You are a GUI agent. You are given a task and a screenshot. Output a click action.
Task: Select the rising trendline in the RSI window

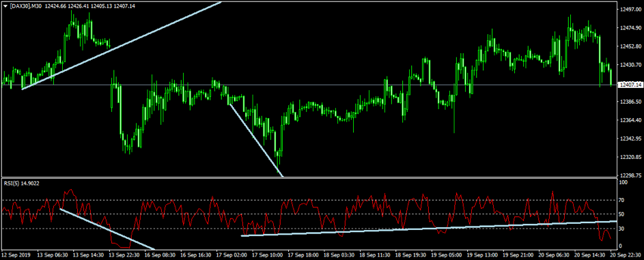[429, 229]
